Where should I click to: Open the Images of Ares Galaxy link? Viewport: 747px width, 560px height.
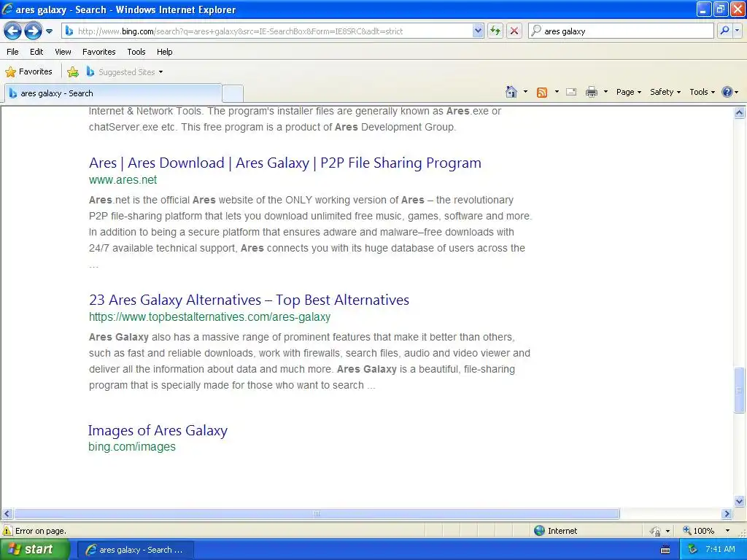click(x=158, y=430)
